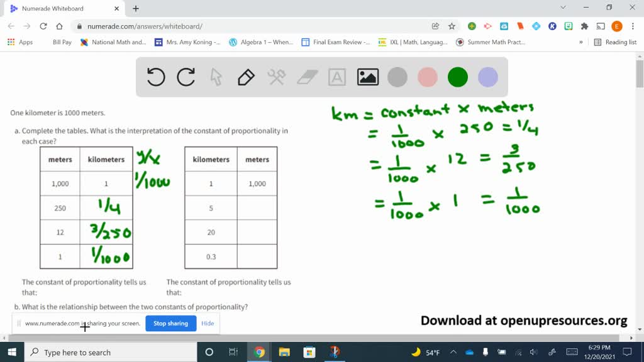Pick the lavender color swatch
Viewport: 644px width, 362px height.
click(488, 77)
